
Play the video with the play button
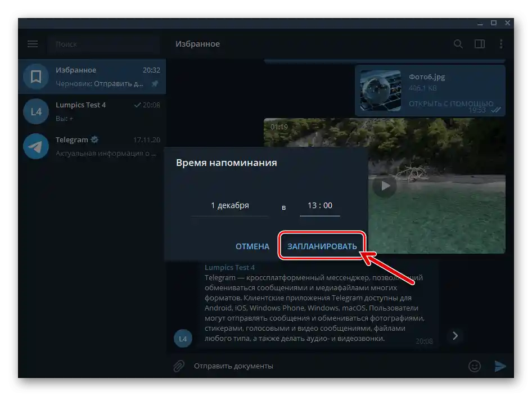[385, 186]
